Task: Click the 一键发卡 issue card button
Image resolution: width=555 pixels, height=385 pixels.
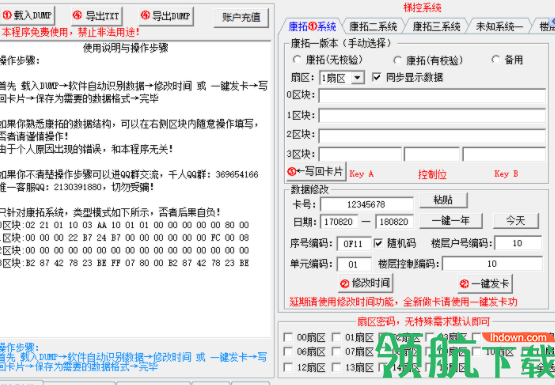Action: point(485,283)
